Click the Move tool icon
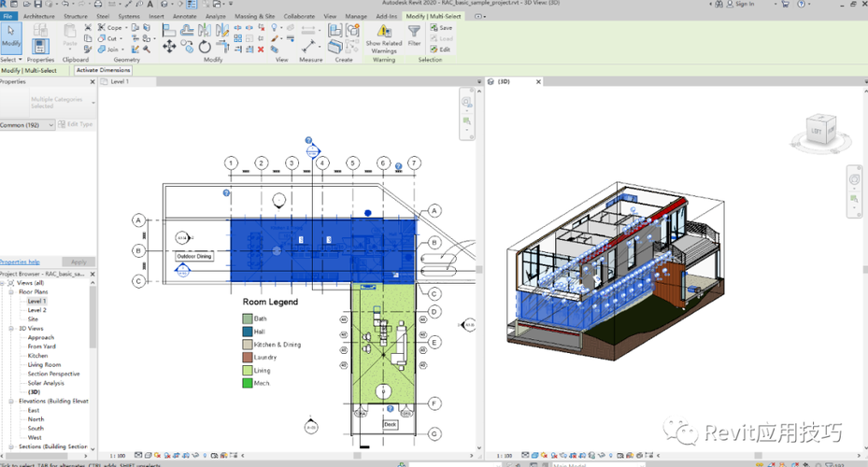The width and height of the screenshot is (868, 467). coord(169,47)
